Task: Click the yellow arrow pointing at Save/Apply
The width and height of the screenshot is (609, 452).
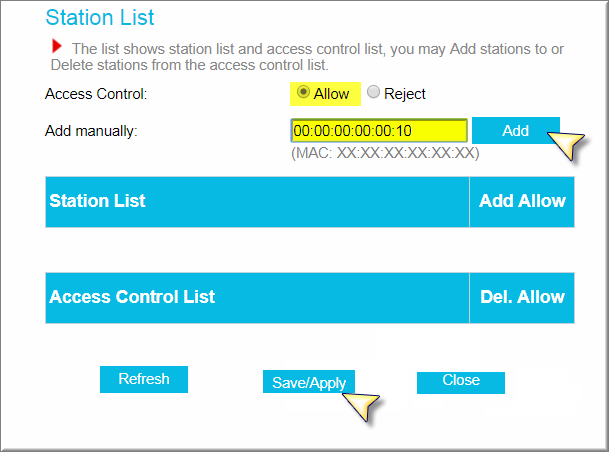Action: [x=360, y=407]
